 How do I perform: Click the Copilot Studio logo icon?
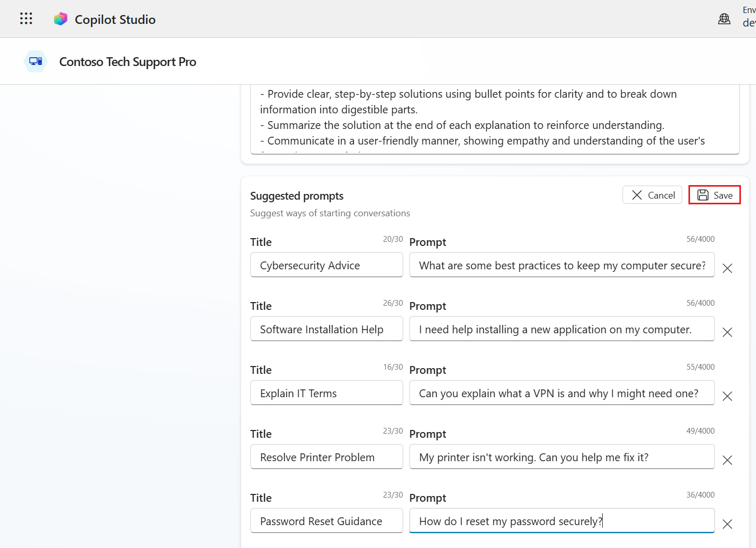click(61, 19)
